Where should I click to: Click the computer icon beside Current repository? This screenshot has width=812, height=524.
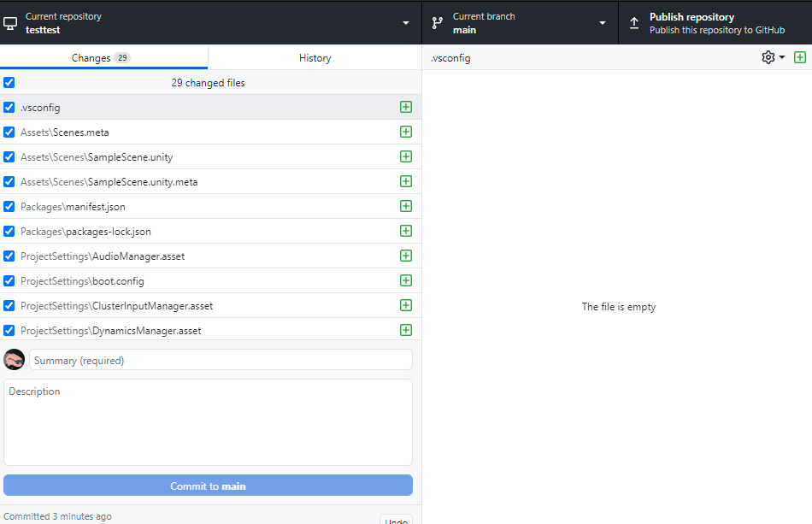click(12, 21)
